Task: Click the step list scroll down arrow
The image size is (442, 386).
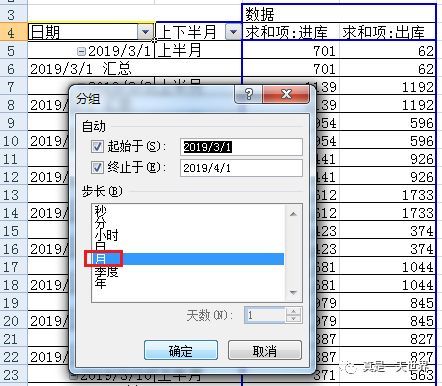Action: 293,292
